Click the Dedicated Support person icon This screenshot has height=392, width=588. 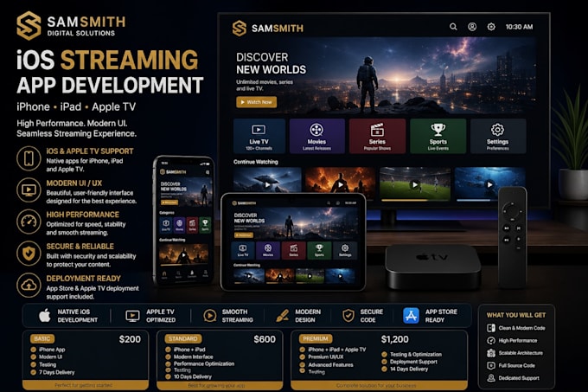pyautogui.click(x=491, y=378)
